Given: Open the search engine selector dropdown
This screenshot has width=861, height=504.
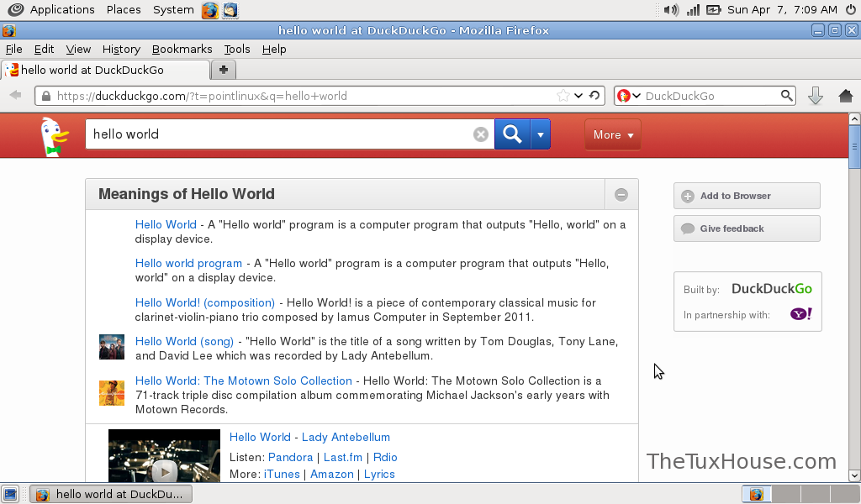Looking at the screenshot, I should coord(627,96).
